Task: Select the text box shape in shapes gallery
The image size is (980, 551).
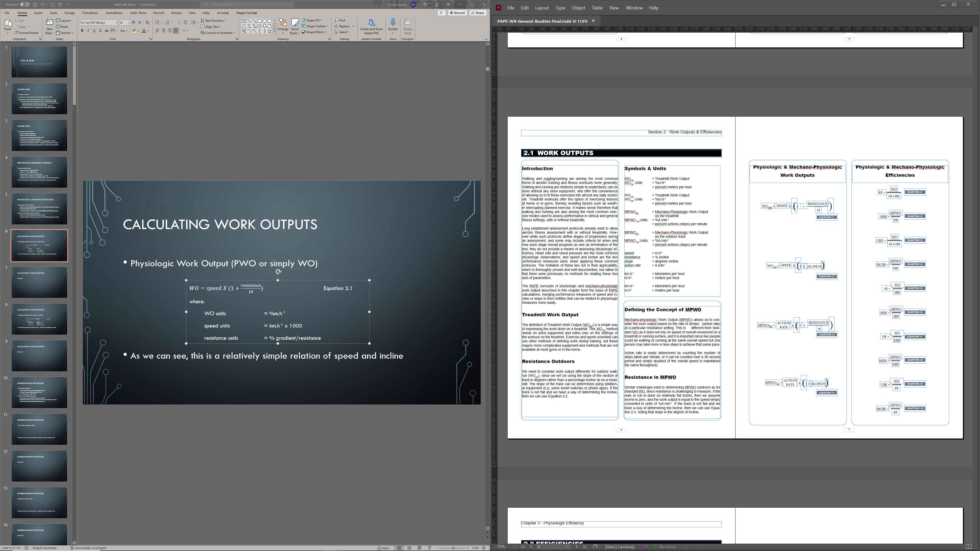Action: tap(244, 21)
